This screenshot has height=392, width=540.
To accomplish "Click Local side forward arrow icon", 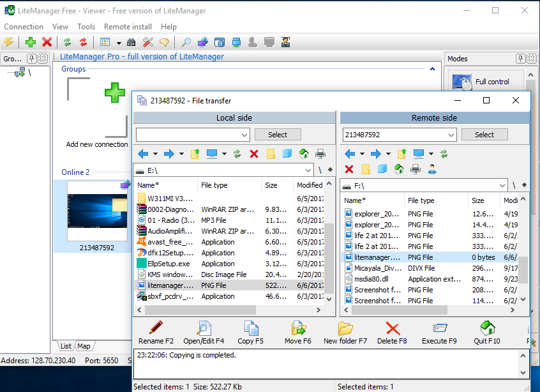I will pos(169,154).
